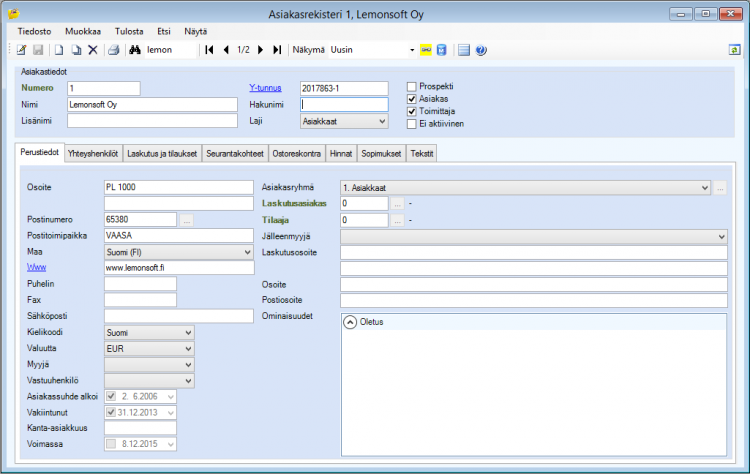Click browse button next to Postinumero

click(187, 220)
